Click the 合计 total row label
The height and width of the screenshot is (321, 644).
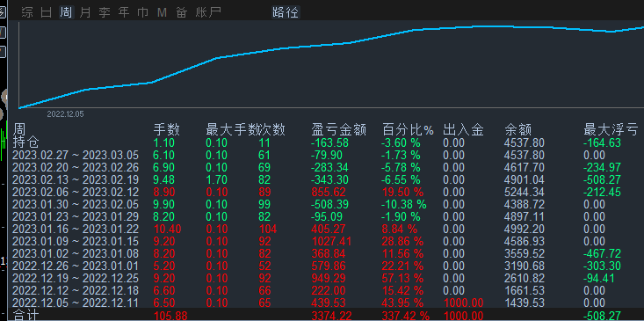25,316
